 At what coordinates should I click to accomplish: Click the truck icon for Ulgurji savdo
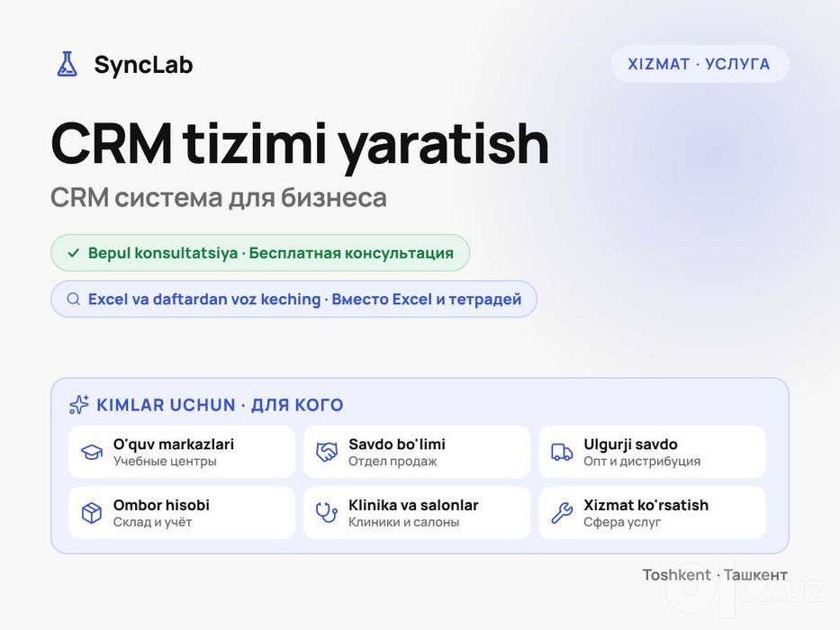tap(562, 452)
